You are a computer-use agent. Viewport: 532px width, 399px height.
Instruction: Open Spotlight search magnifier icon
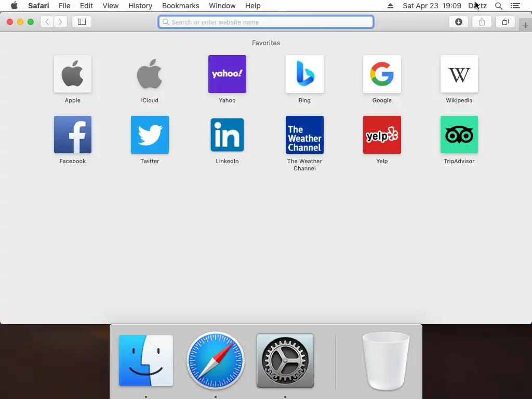[x=499, y=6]
